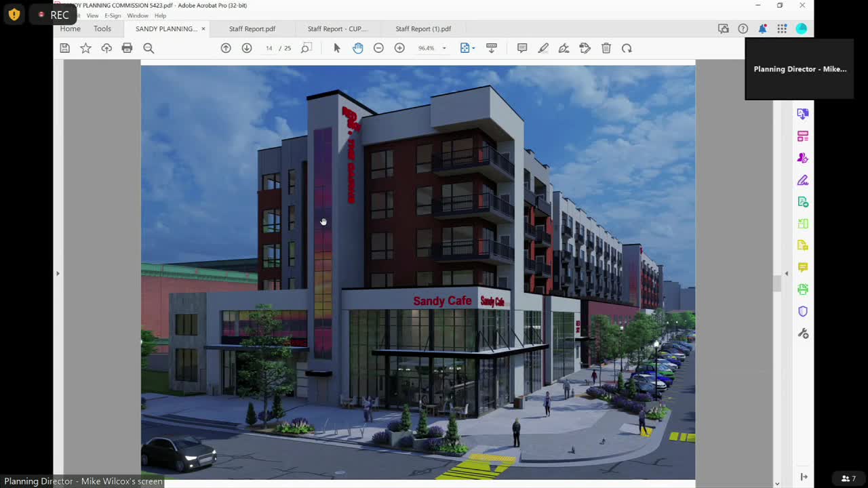Viewport: 868px width, 488px height.
Task: Bookmark document with the star icon
Action: (85, 48)
